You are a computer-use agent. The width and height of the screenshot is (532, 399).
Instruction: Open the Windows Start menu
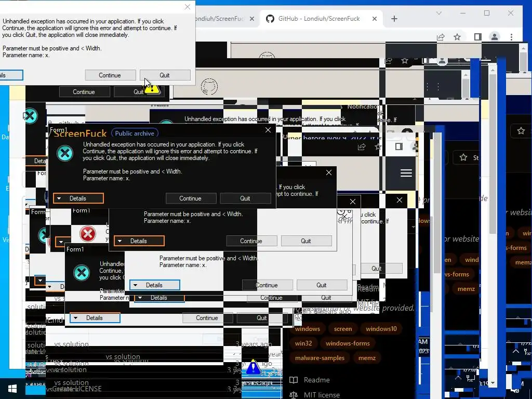pyautogui.click(x=12, y=389)
